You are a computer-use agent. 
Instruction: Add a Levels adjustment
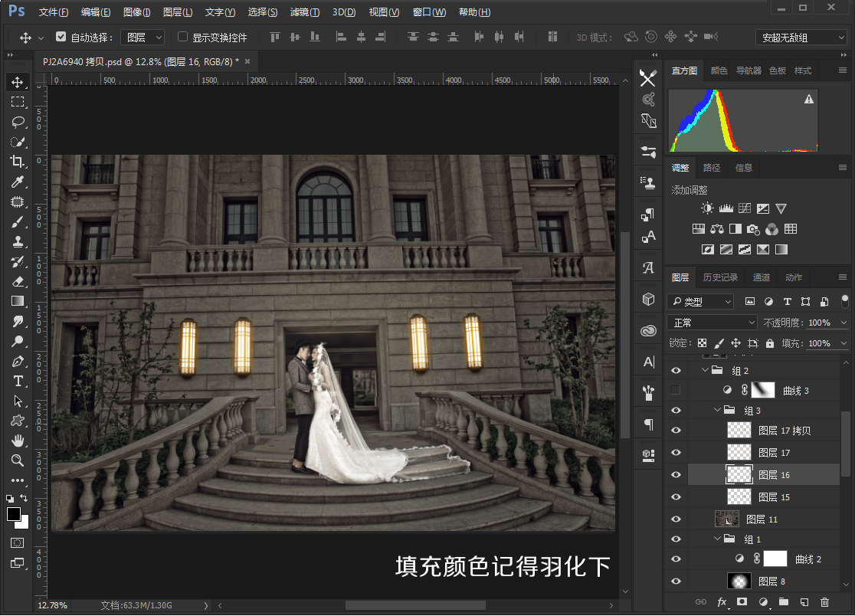coord(726,208)
